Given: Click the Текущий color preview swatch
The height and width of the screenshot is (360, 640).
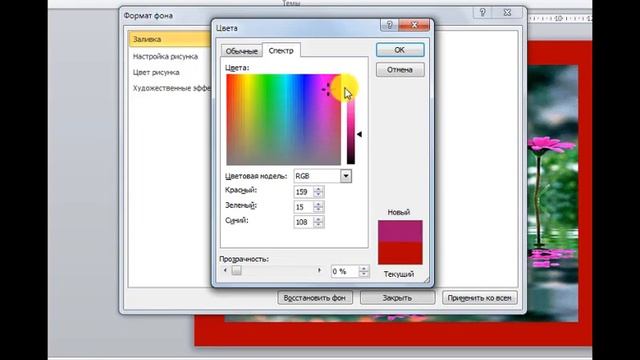Looking at the screenshot, I should point(400,253).
